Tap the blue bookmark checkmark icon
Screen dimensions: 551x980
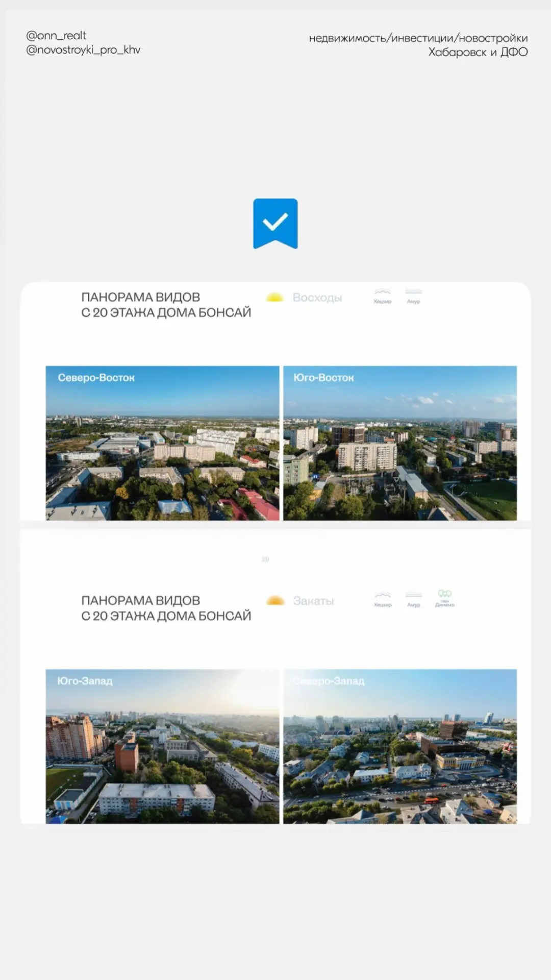(275, 224)
